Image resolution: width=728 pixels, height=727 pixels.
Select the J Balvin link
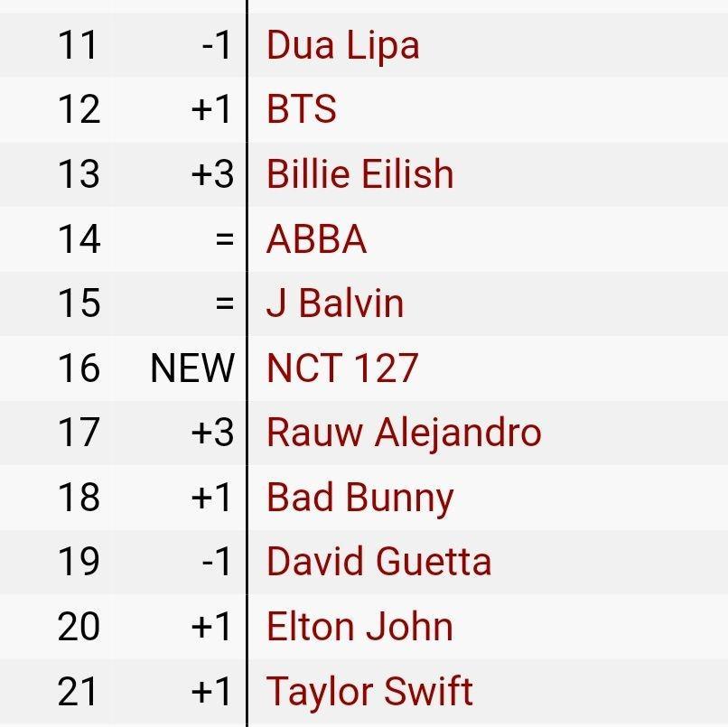tap(335, 303)
